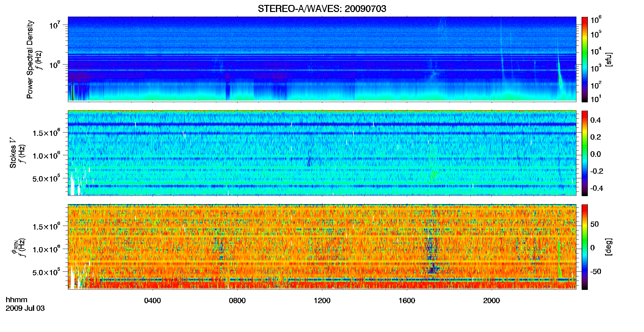Click the 1600 time tick label

[407, 301]
